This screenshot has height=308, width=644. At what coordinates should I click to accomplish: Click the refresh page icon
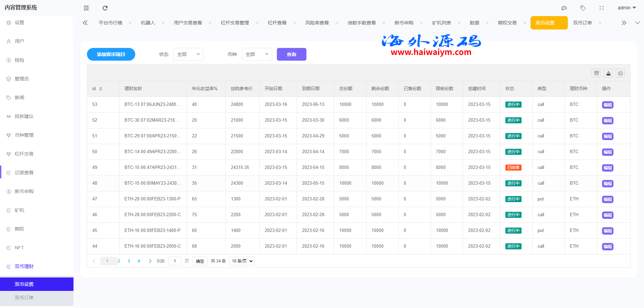click(x=105, y=8)
